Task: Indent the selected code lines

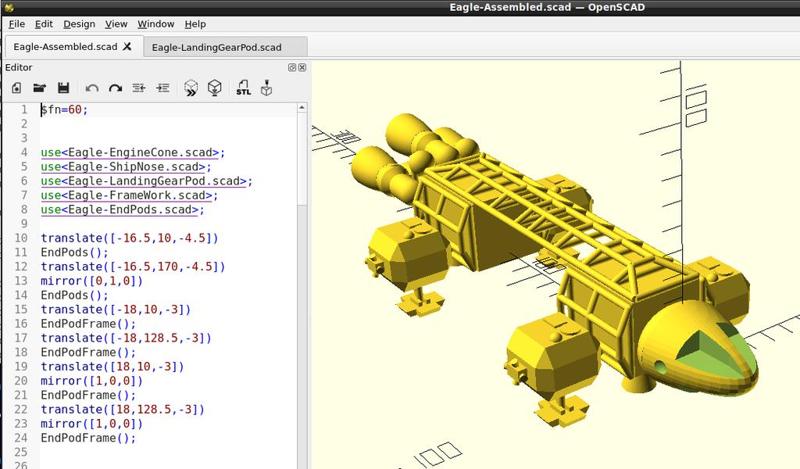Action: tap(162, 89)
